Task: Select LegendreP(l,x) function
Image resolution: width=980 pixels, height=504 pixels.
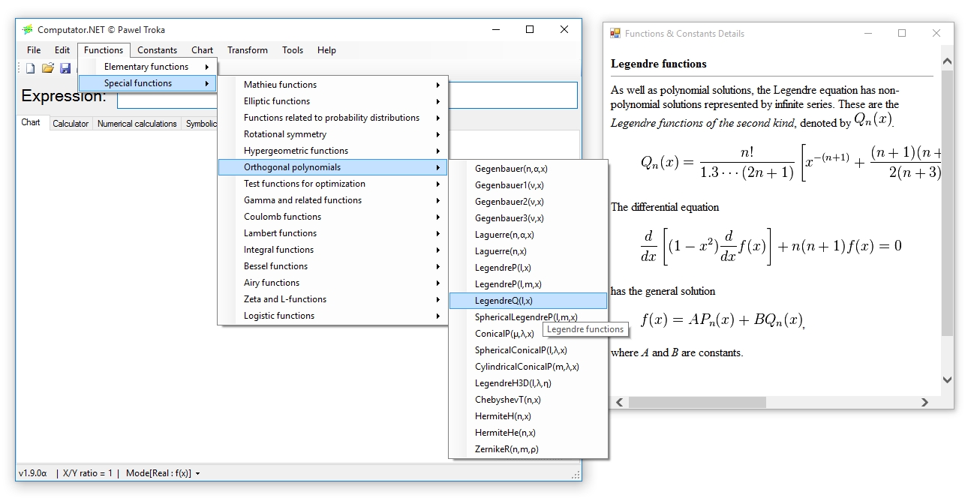Action: tap(528, 268)
